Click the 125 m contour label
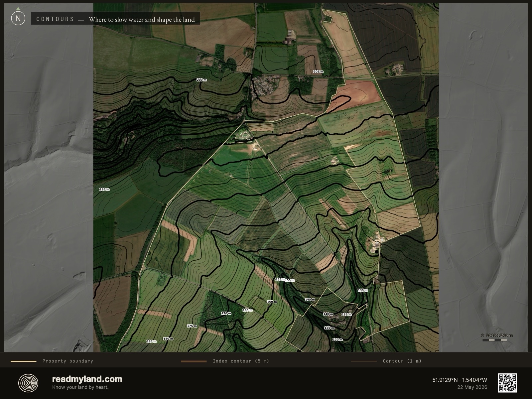Screen dimensions: 532x399 (329, 328)
